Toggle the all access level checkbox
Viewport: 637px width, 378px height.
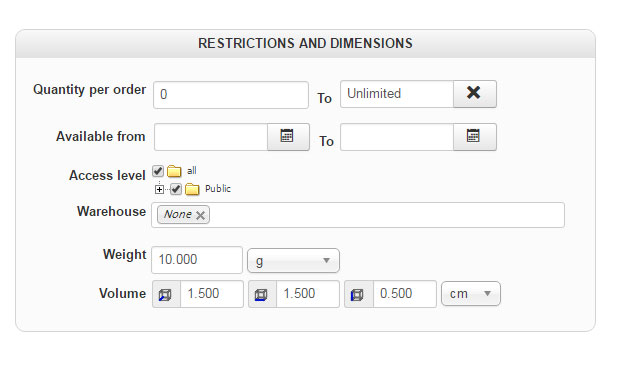[158, 171]
